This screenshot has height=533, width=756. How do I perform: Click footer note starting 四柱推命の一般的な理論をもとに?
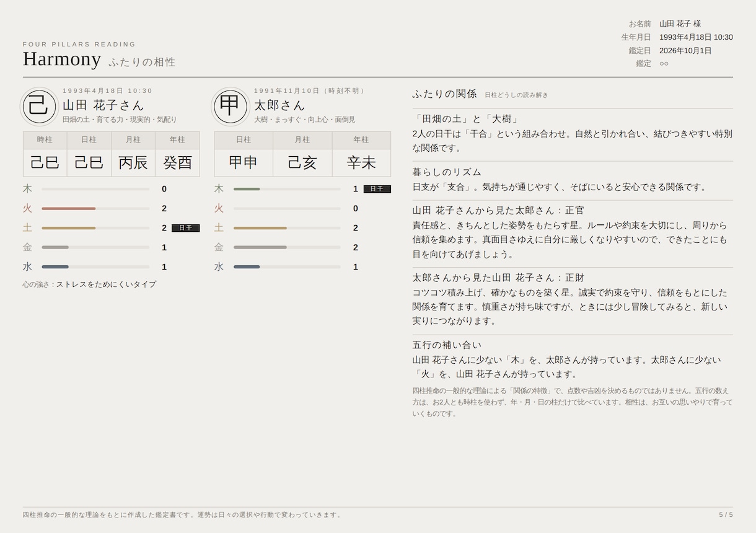pos(183,515)
